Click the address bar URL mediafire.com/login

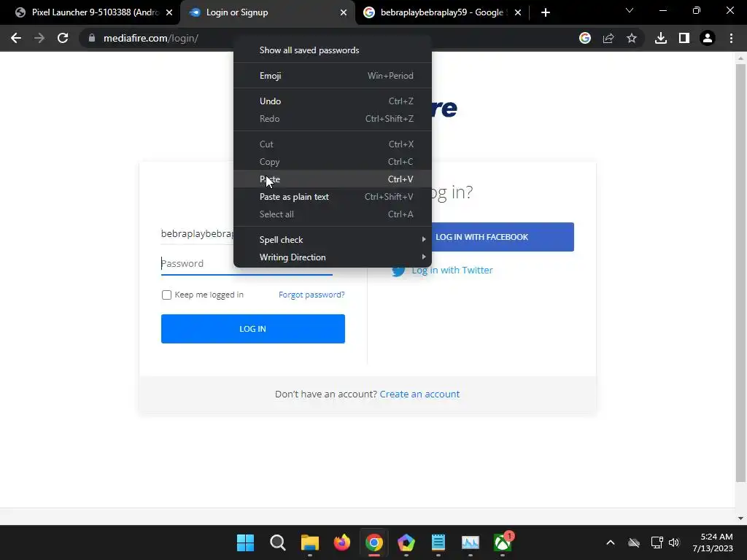151,38
